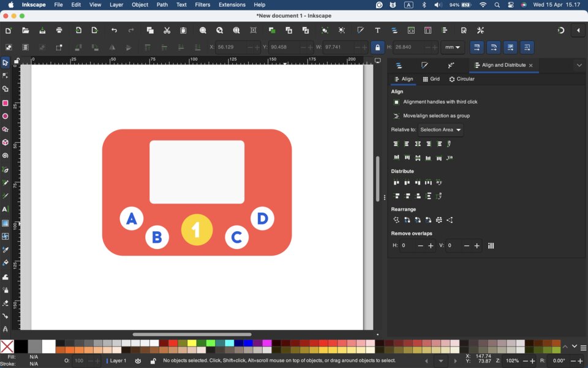Pick the yellow swatch in the palette

[x=192, y=343]
